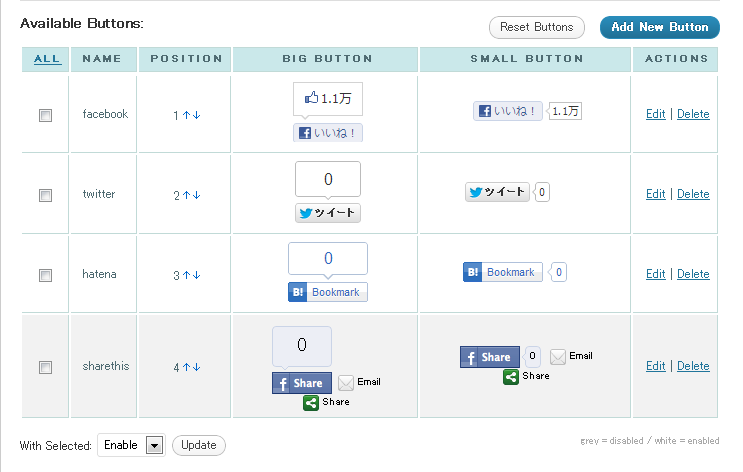Click the small Twitter tweet button

[x=497, y=193]
